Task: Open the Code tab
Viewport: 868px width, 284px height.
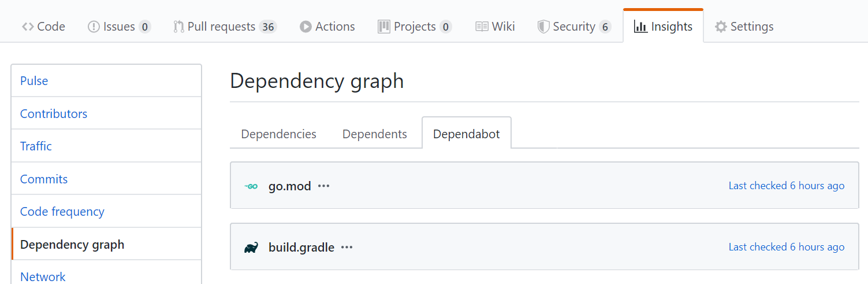Action: [x=43, y=27]
